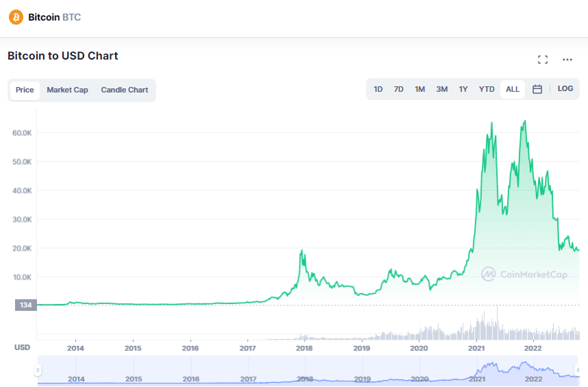Switch to the Price tab
Screen dimensions: 588x387
click(25, 90)
